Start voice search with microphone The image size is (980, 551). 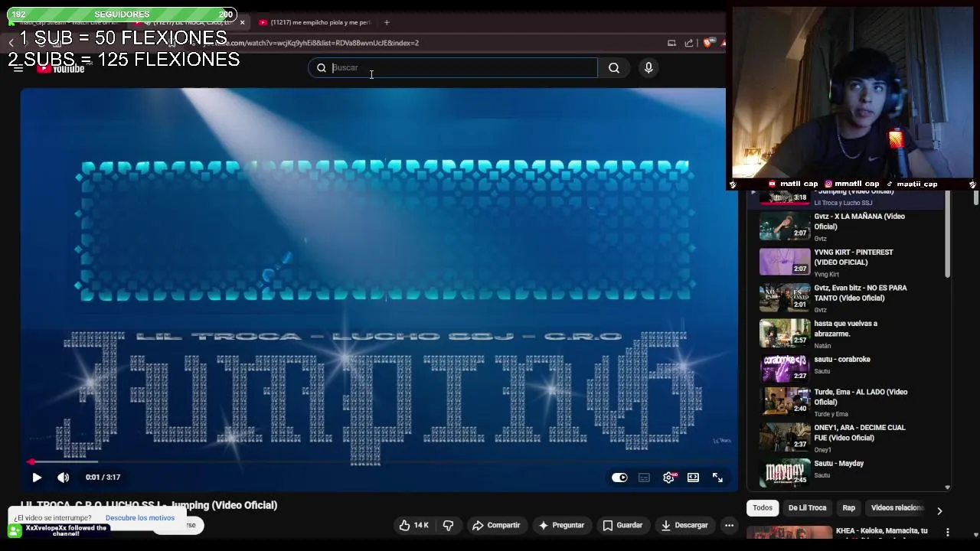[648, 68]
